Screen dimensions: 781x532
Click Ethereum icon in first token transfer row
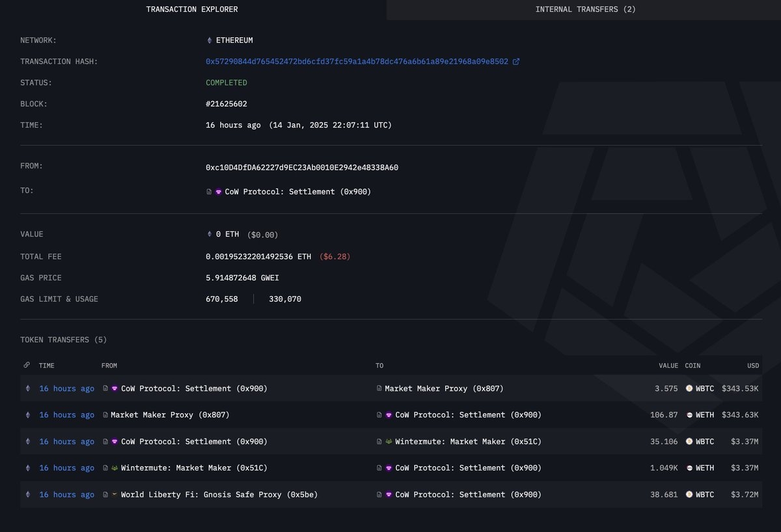[x=27, y=389]
